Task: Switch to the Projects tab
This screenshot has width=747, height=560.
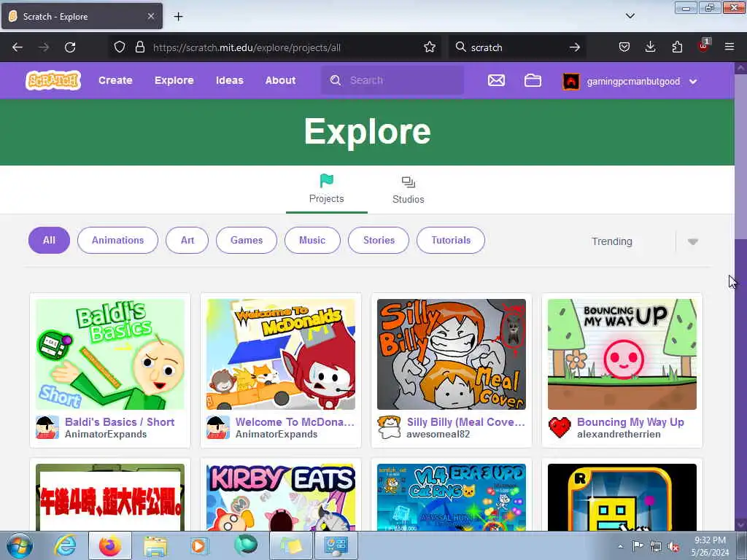Action: [x=326, y=190]
